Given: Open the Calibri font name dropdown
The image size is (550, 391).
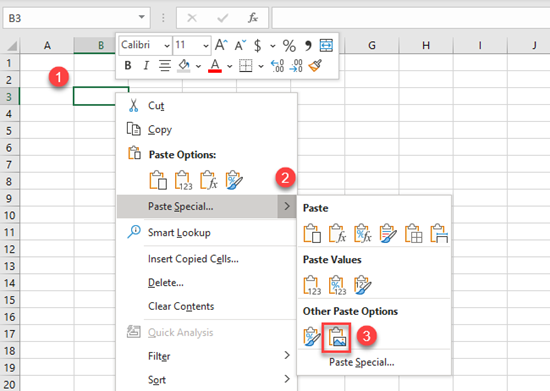Looking at the screenshot, I should 167,46.
